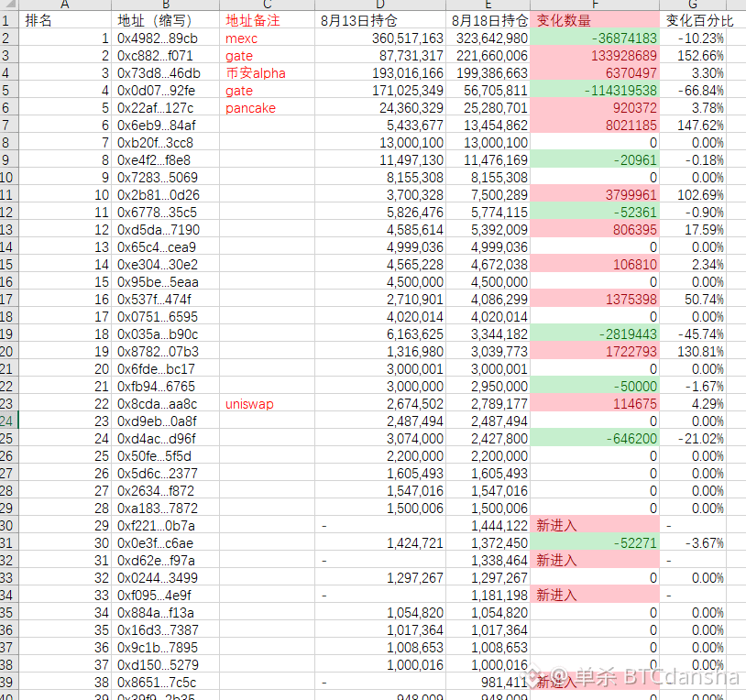Image resolution: width=746 pixels, height=700 pixels.
Task: Select the pancake note cell
Action: pos(267,108)
